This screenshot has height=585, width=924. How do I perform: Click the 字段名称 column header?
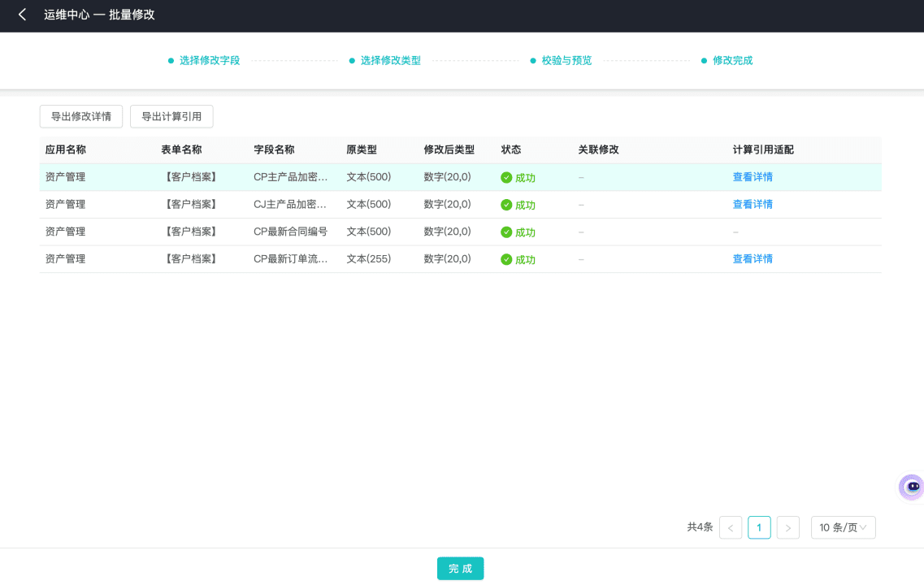coord(274,149)
